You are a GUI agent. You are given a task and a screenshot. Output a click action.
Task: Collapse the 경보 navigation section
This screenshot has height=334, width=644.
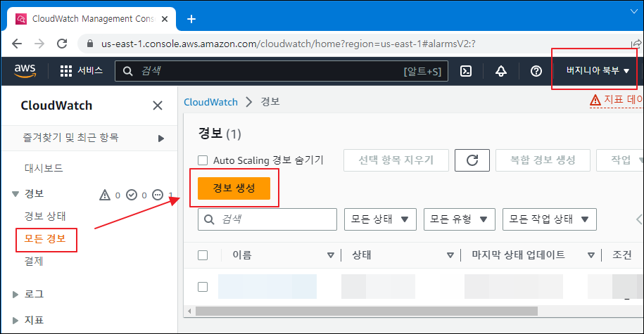[15, 193]
